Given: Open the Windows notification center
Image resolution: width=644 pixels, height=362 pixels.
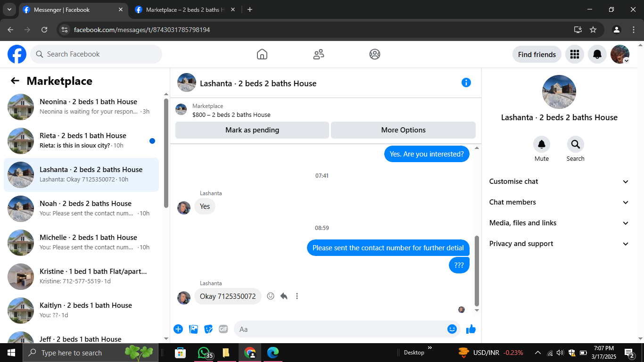Looking at the screenshot, I should (629, 353).
